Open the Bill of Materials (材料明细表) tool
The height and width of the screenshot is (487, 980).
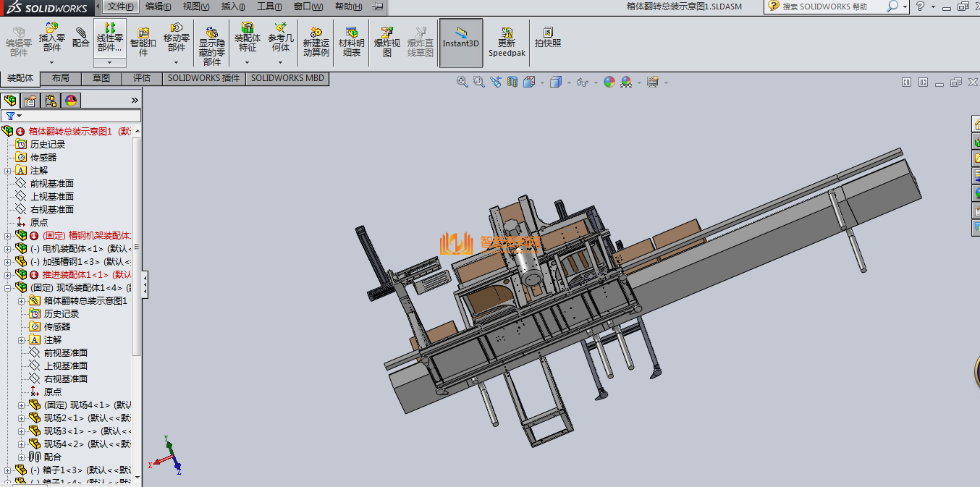(x=351, y=38)
